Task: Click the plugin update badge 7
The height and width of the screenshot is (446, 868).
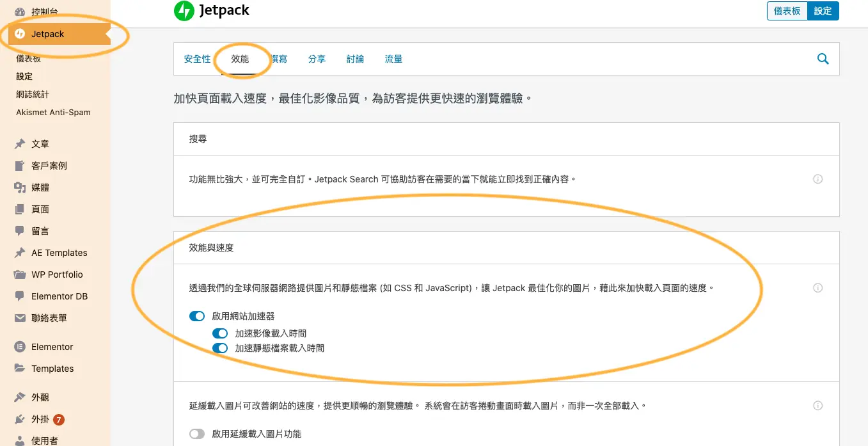Action: click(59, 420)
